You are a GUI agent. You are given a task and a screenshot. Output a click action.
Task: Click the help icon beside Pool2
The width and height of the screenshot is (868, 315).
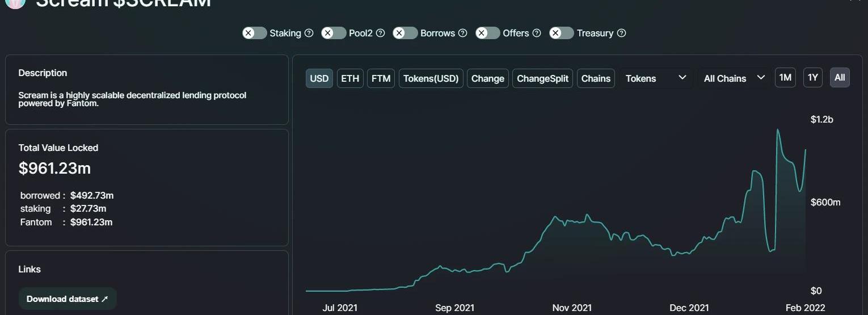[381, 33]
